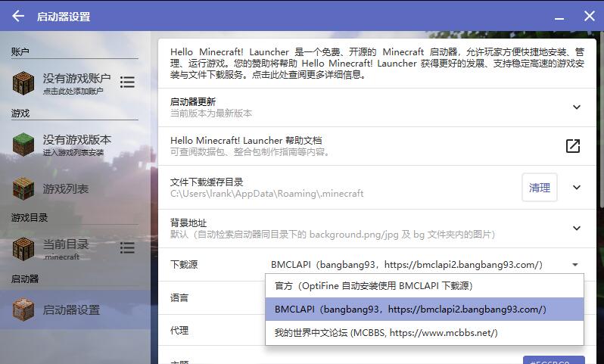Open help docs external link icon
Viewport: 604px width, 364px height.
point(573,146)
